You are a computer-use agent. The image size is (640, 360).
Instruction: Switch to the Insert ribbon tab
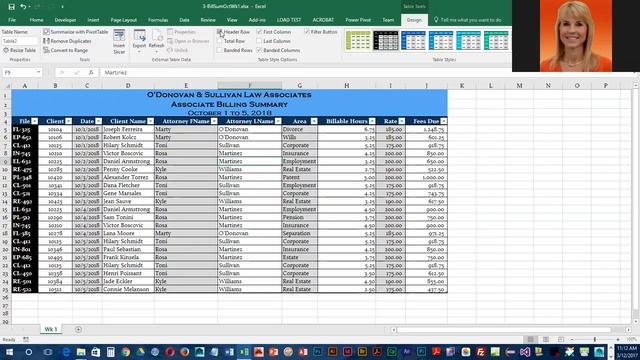pos(93,20)
